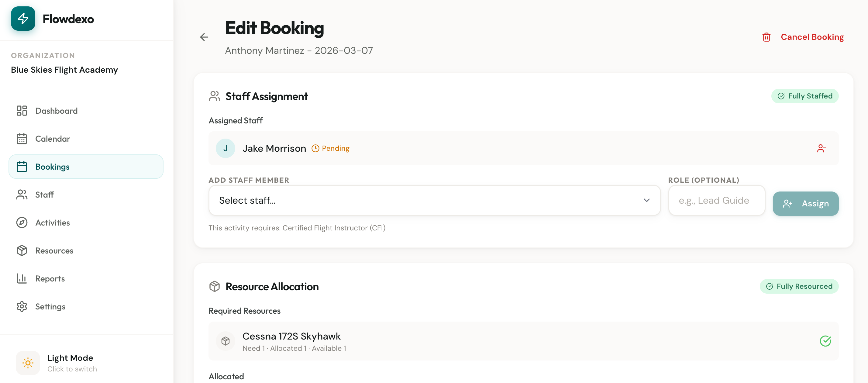
Task: Open Reports via the chart icon
Action: [x=22, y=278]
